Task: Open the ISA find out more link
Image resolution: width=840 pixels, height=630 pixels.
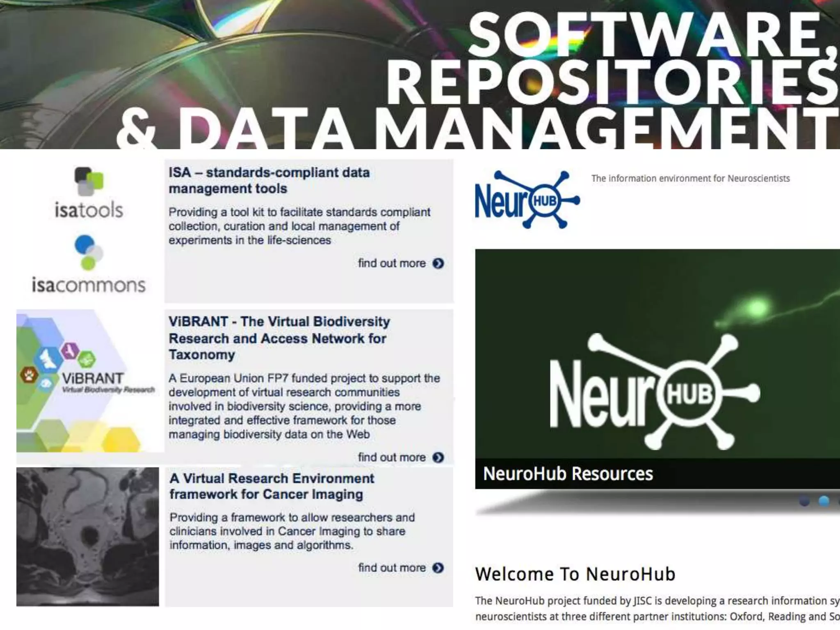Action: [x=392, y=263]
